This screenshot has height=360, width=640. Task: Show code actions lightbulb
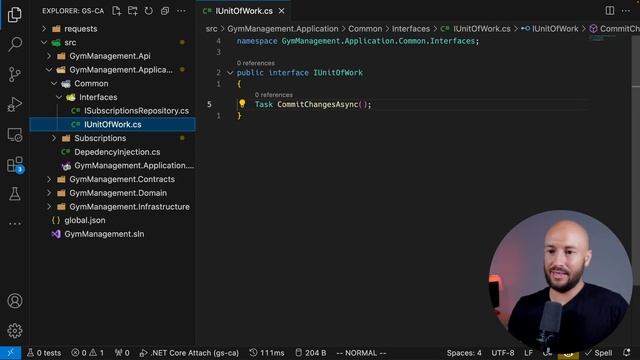[242, 104]
